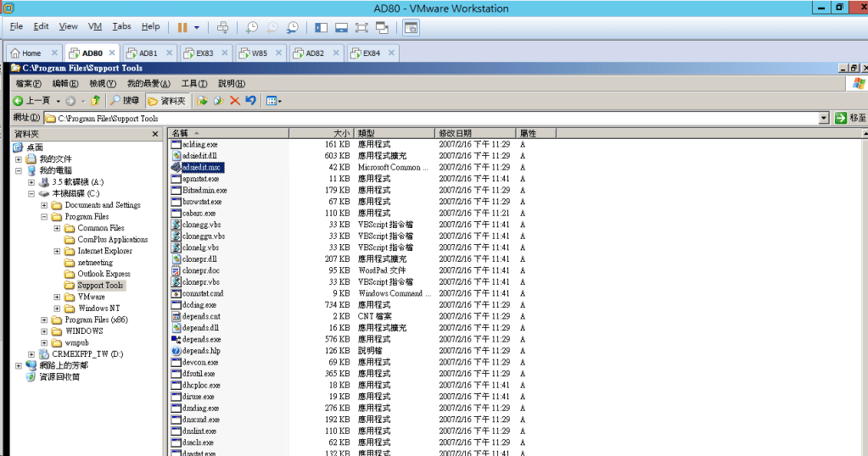Collapse the Program Files tree node
Screen dimensions: 868x456
tap(44, 217)
